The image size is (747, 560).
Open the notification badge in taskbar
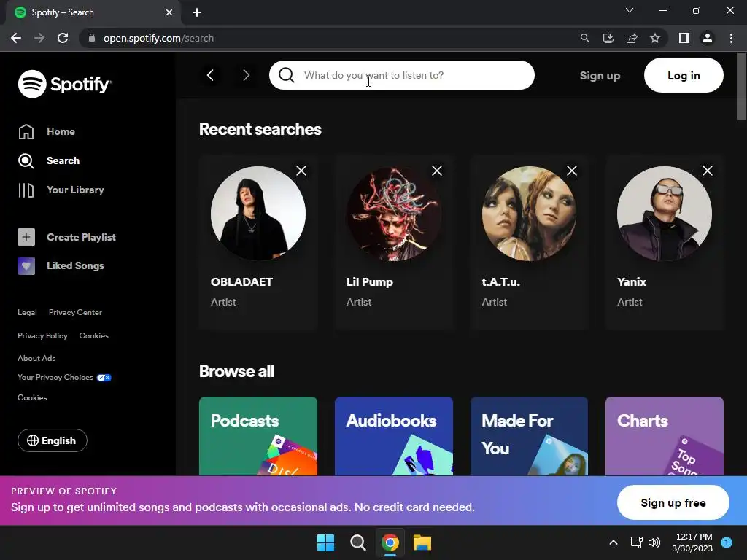click(x=727, y=542)
